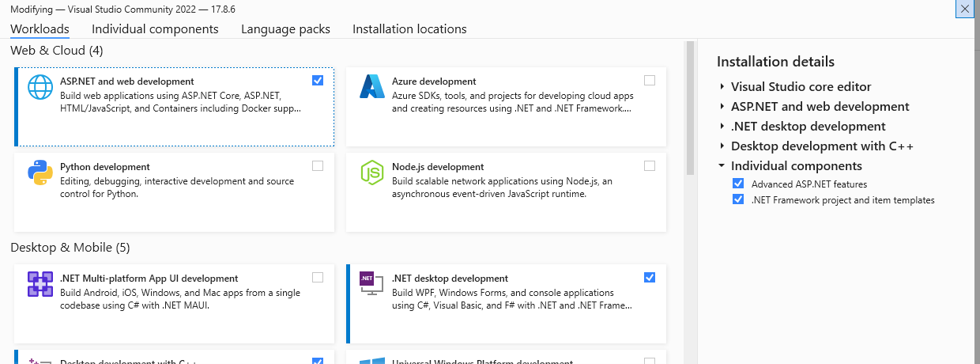This screenshot has width=980, height=364.
Task: Select the 'Node.js development' card title
Action: (x=438, y=167)
